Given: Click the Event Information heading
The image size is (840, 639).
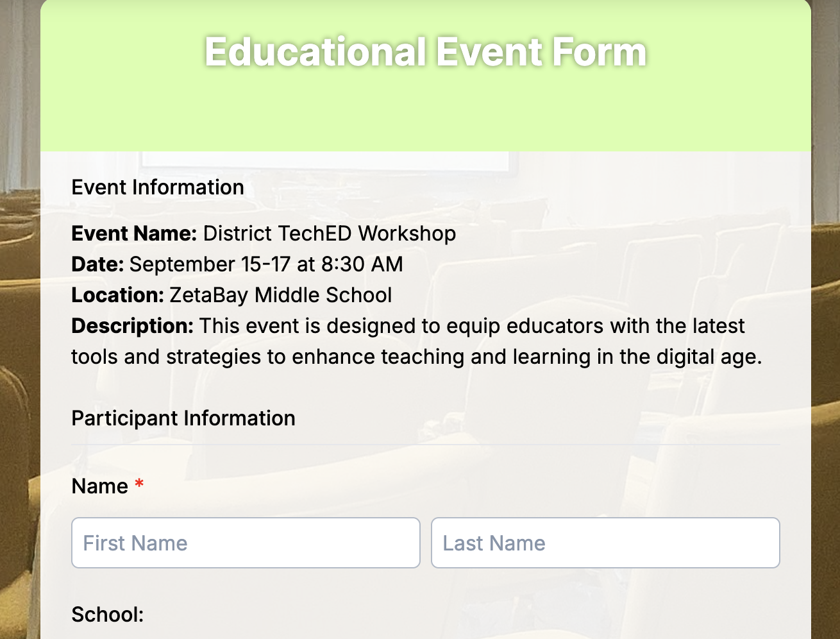Looking at the screenshot, I should pos(157,187).
